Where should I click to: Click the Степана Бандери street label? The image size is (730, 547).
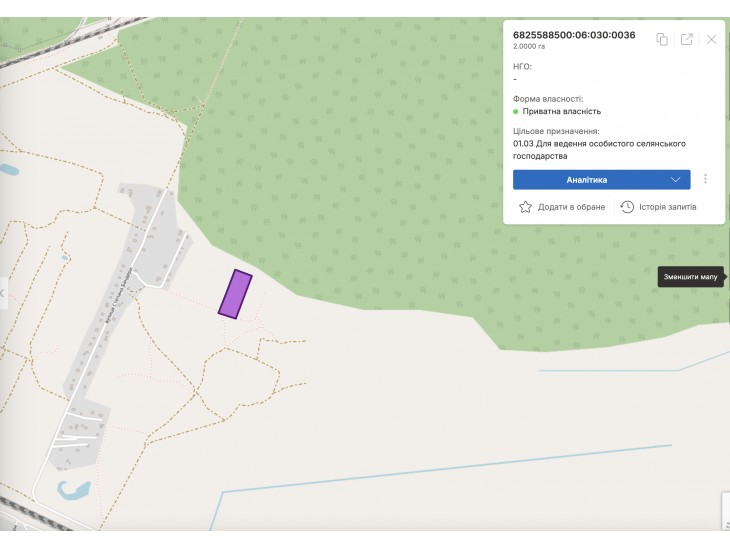pyautogui.click(x=120, y=295)
